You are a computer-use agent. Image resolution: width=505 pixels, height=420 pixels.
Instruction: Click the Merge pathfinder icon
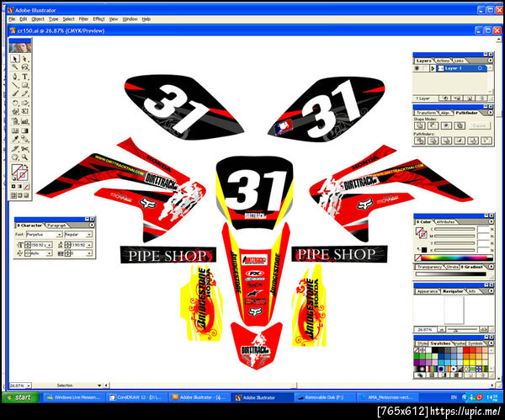[x=446, y=141]
